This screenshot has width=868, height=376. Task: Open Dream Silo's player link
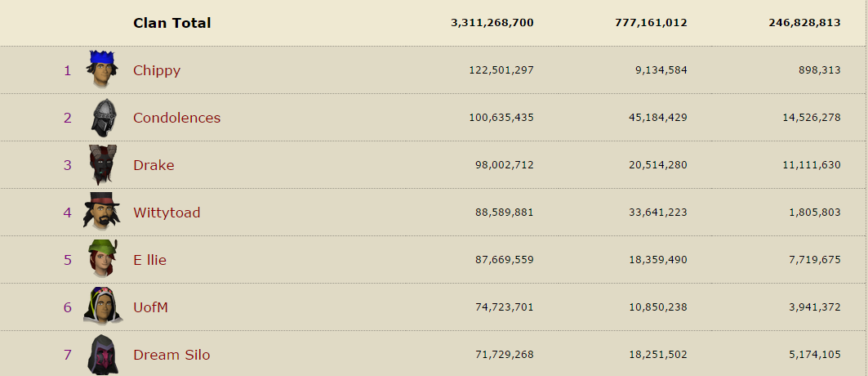tap(171, 355)
